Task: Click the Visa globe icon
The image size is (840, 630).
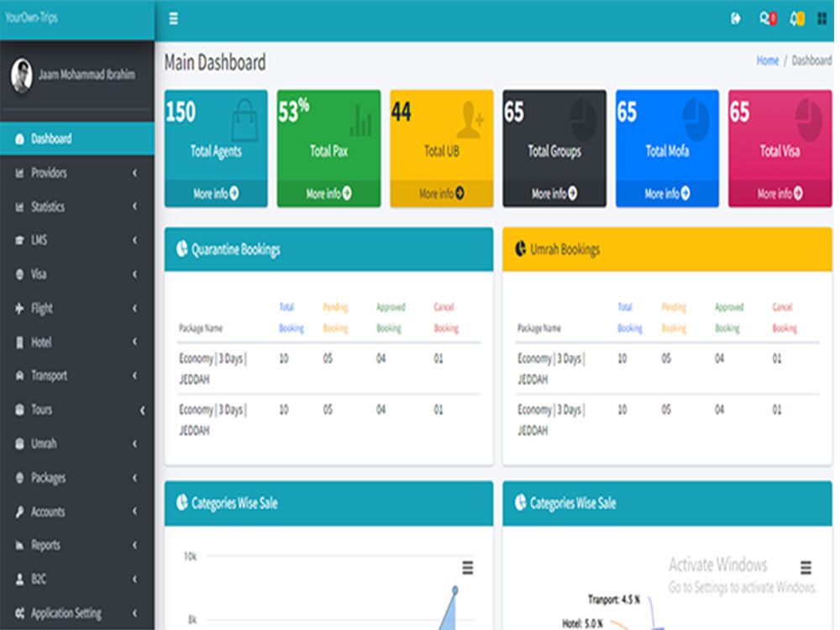Action: coord(19,275)
